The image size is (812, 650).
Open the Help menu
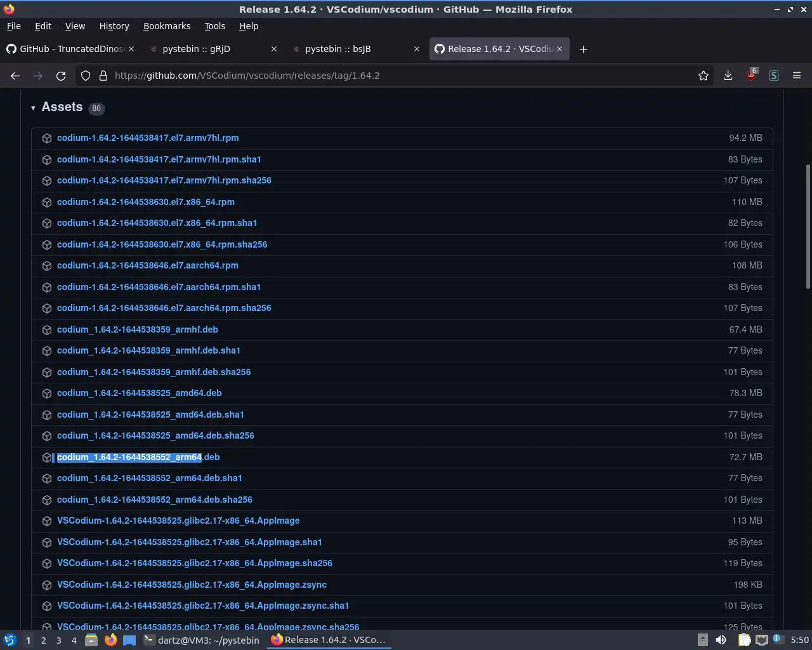click(249, 26)
